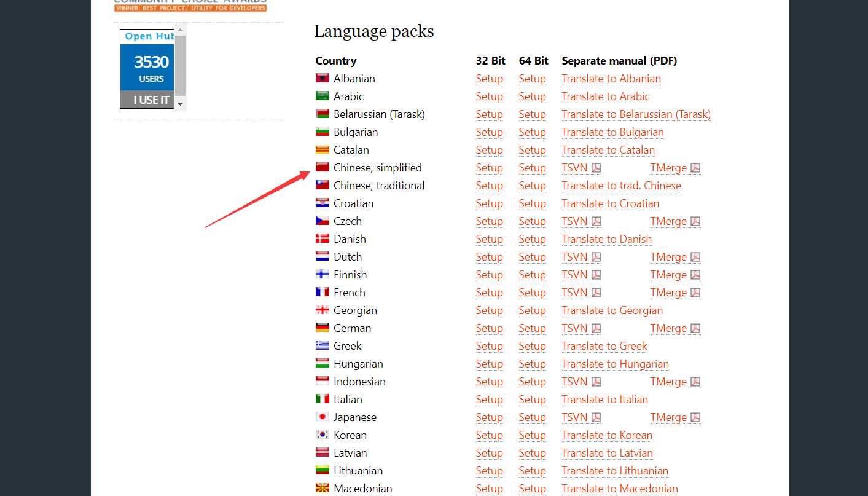Open Translate to Belarussian (Tarask) link
868x496 pixels.
636,114
